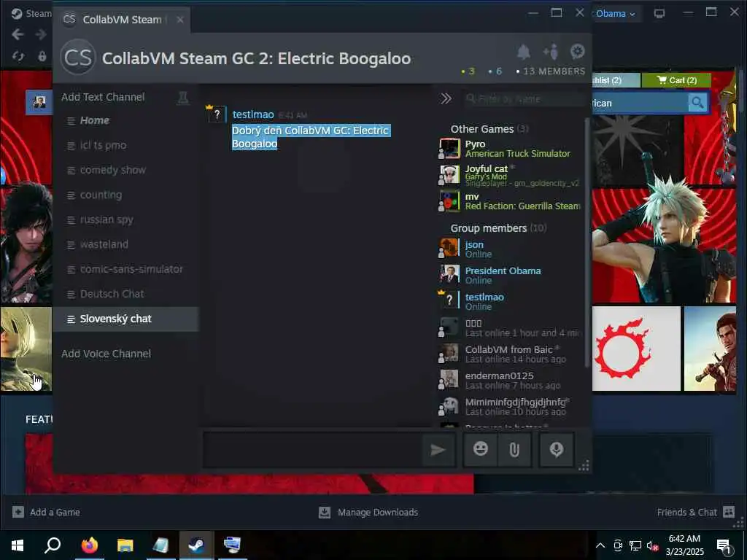The width and height of the screenshot is (747, 560).
Task: Click the member list scrollbar
Action: click(587, 243)
